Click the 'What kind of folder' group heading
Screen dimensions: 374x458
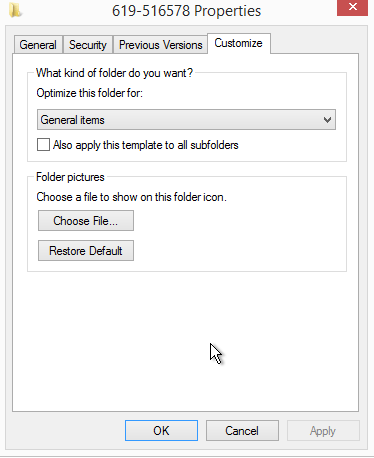tap(114, 73)
